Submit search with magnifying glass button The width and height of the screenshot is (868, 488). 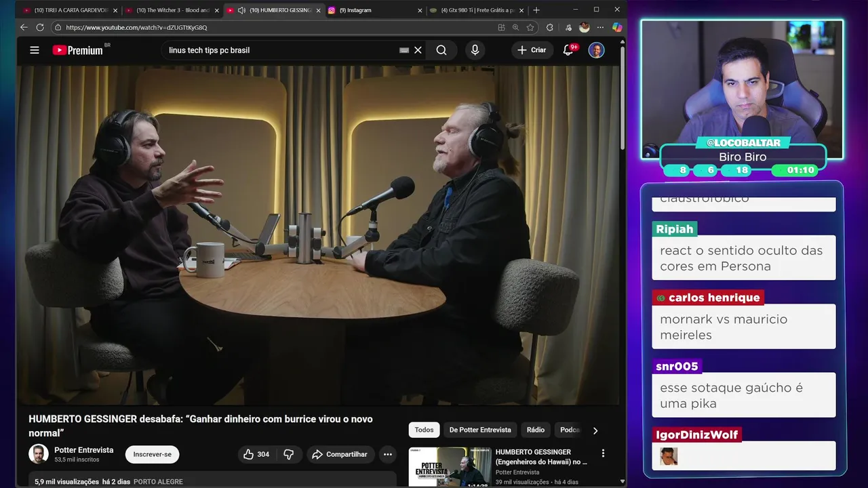tap(441, 50)
